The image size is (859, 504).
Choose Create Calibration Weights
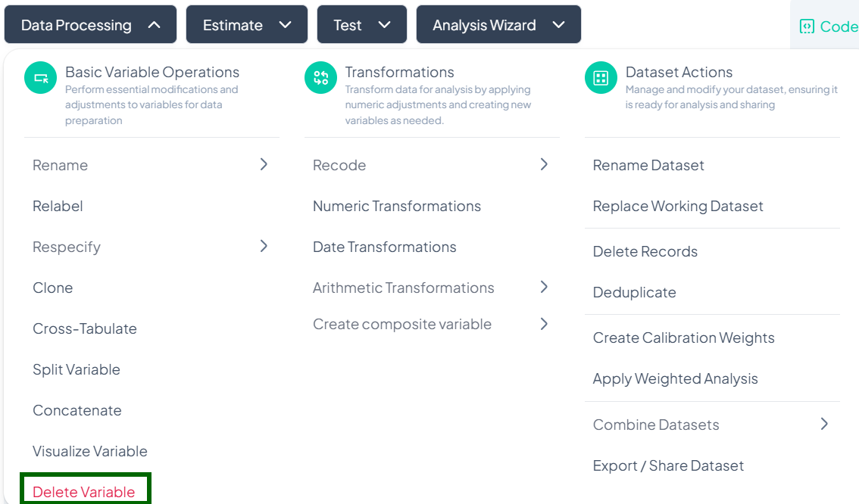683,338
